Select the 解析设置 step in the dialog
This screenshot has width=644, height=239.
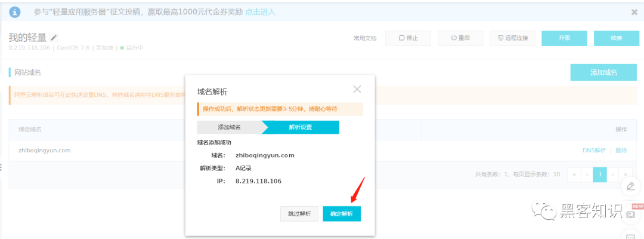[300, 127]
